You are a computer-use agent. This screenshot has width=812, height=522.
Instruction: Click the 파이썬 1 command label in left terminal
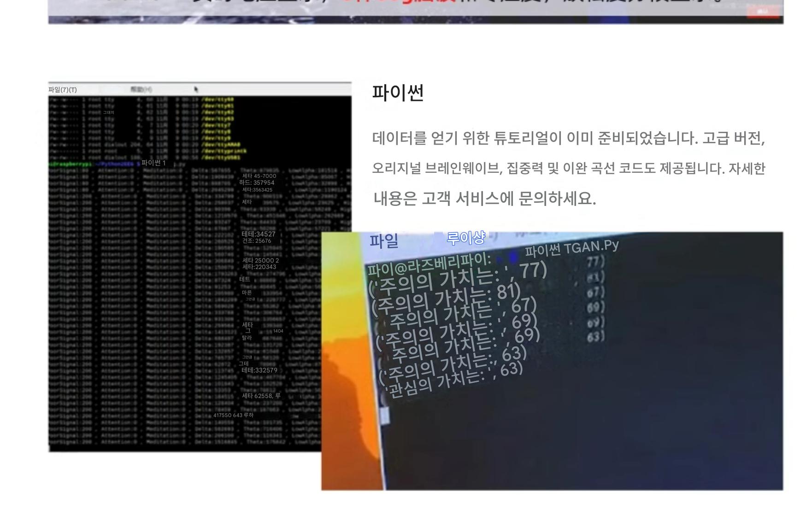click(x=153, y=163)
